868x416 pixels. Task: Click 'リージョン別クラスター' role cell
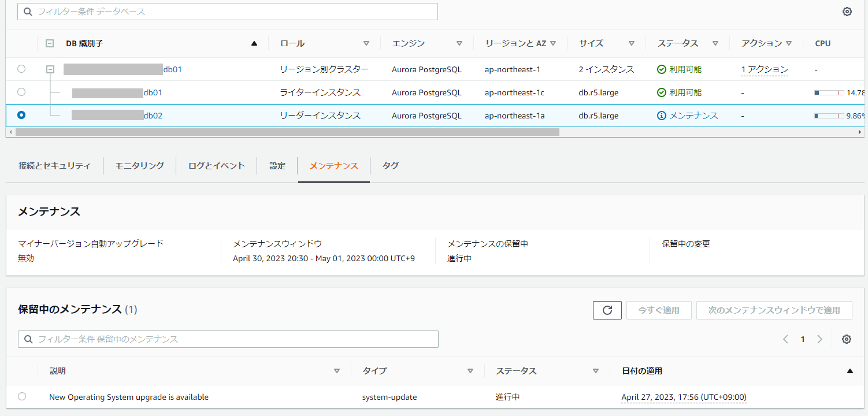pos(324,69)
